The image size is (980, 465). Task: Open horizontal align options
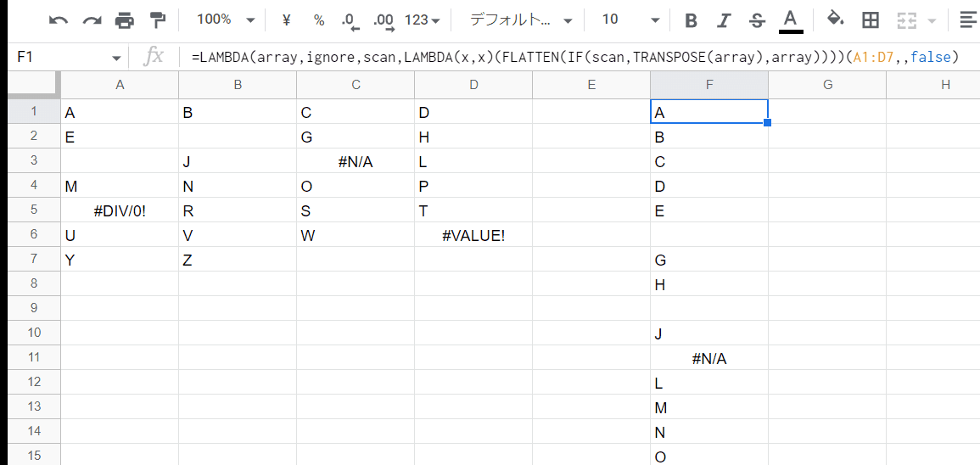pos(969,20)
